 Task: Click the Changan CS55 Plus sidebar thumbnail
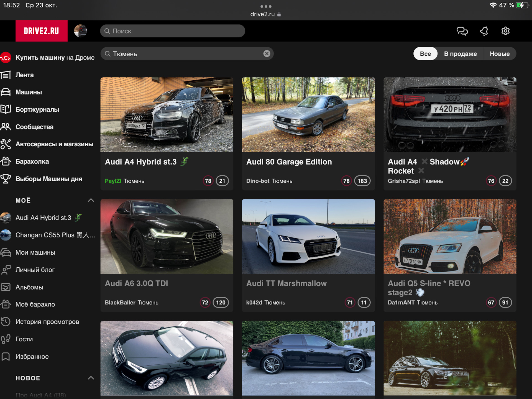click(6, 235)
